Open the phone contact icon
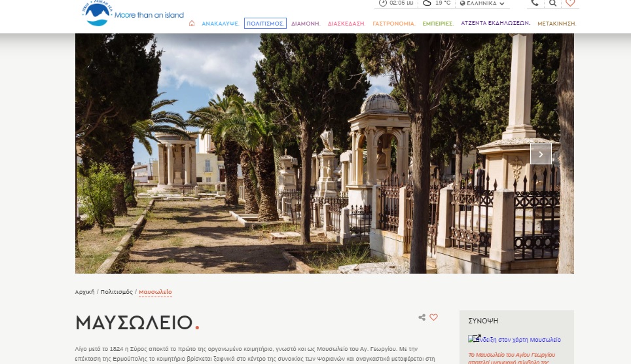Image resolution: width=631 pixels, height=364 pixels. coord(535,3)
